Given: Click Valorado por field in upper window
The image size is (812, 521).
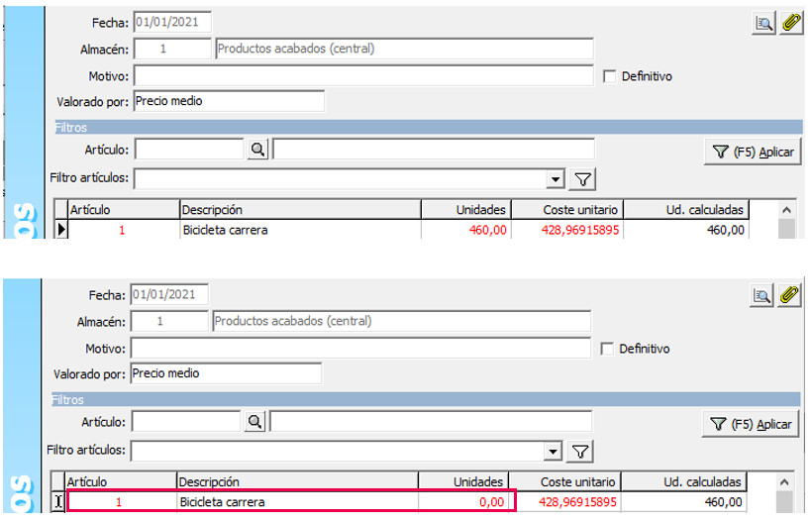Looking at the screenshot, I should [x=229, y=101].
